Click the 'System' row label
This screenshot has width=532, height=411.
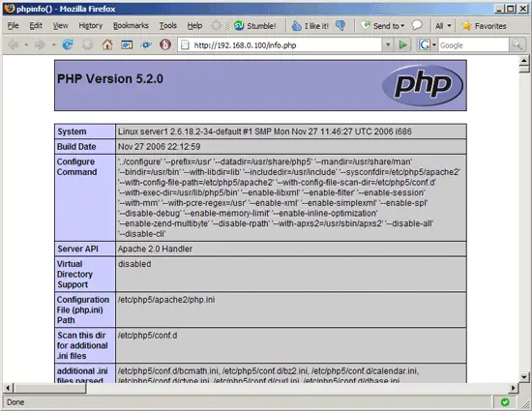point(72,132)
